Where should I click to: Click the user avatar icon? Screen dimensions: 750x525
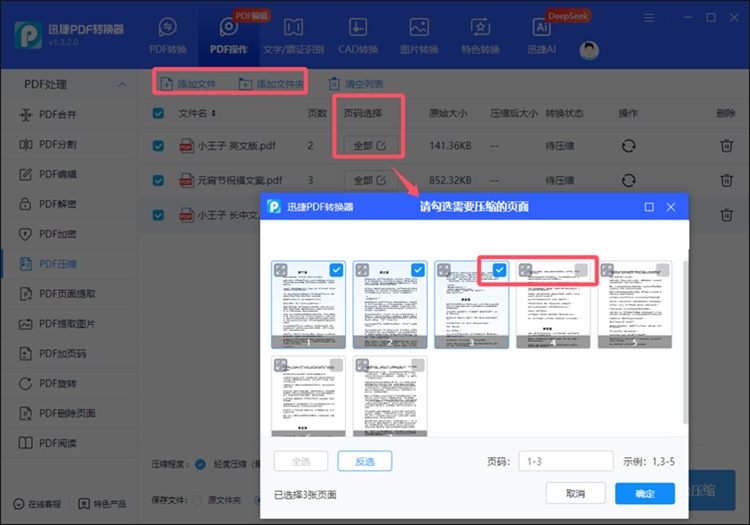click(x=589, y=50)
